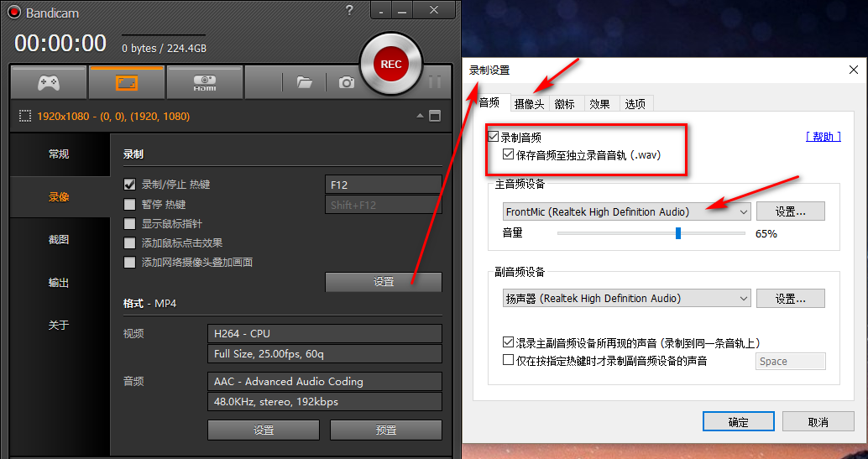The image size is (868, 459).
Task: Switch to the 徽标 tab
Action: [x=565, y=103]
